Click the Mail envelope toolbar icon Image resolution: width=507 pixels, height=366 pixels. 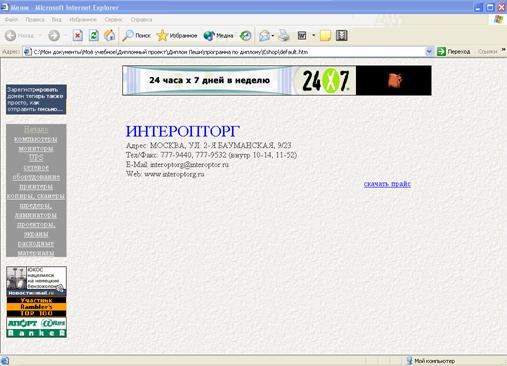point(264,35)
